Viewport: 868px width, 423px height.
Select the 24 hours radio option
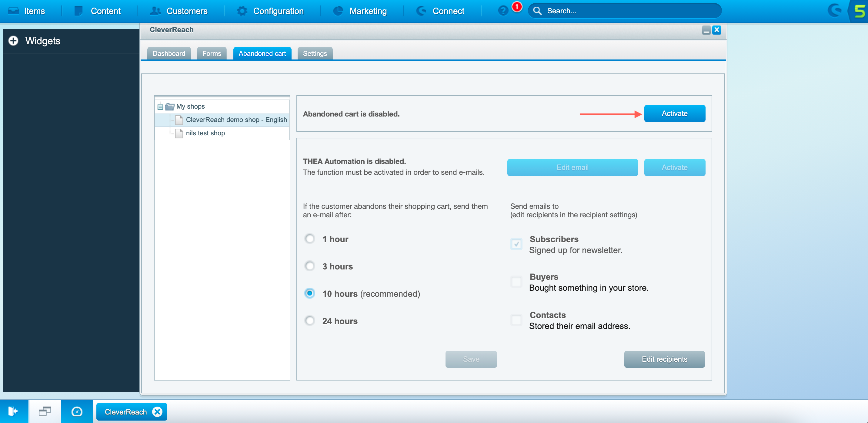(310, 320)
